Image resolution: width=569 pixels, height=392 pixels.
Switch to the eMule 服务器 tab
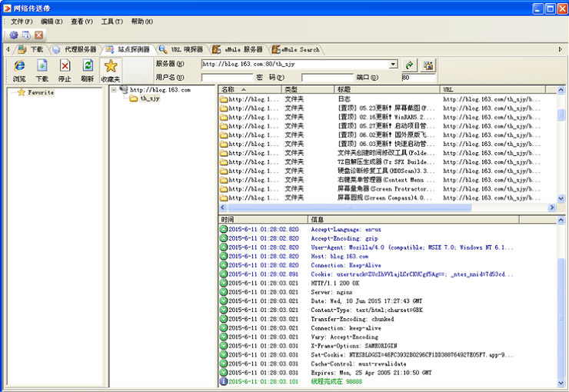click(x=238, y=49)
